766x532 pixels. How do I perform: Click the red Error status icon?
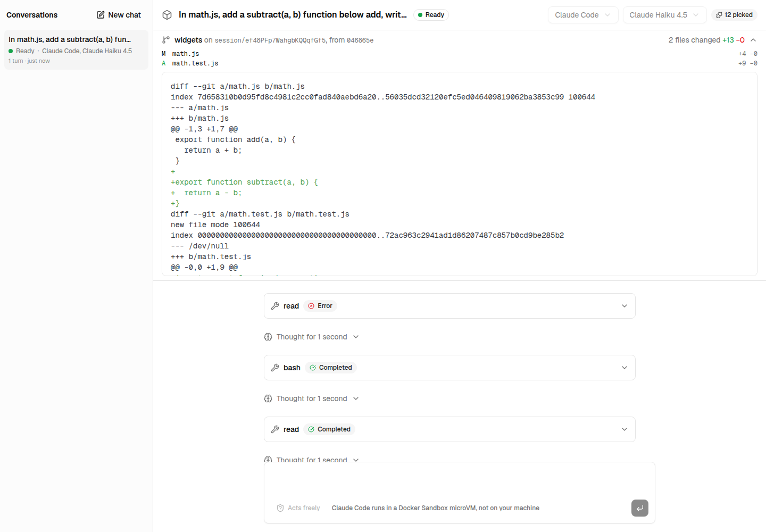[311, 306]
